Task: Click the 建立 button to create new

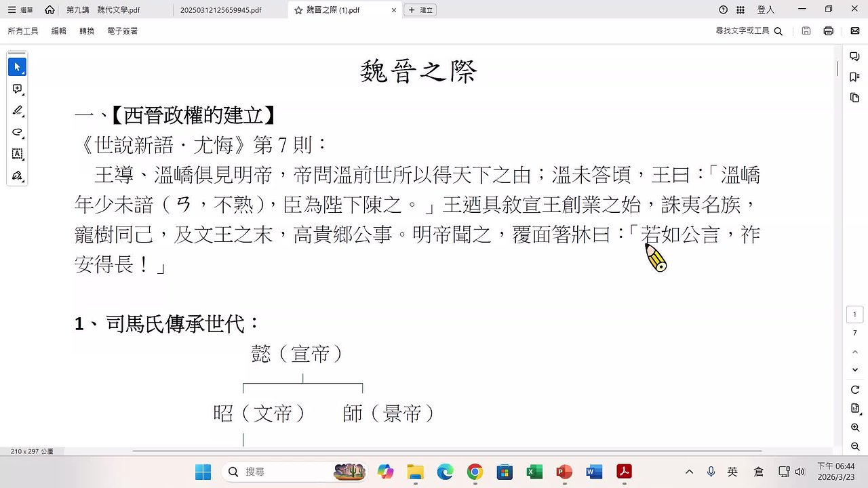Action: tap(420, 10)
